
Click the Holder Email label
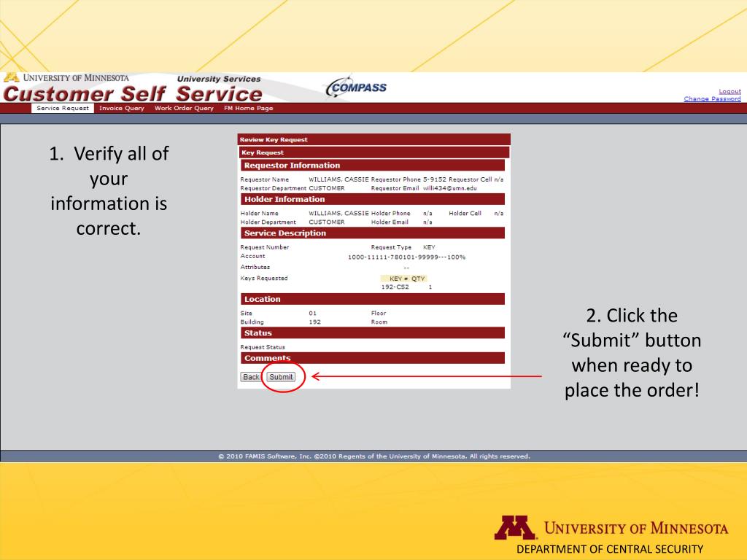pos(390,222)
